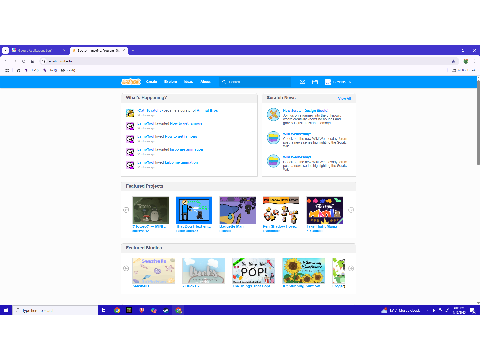Open the first Scratch News item with crossed-pencils icon

(273, 114)
